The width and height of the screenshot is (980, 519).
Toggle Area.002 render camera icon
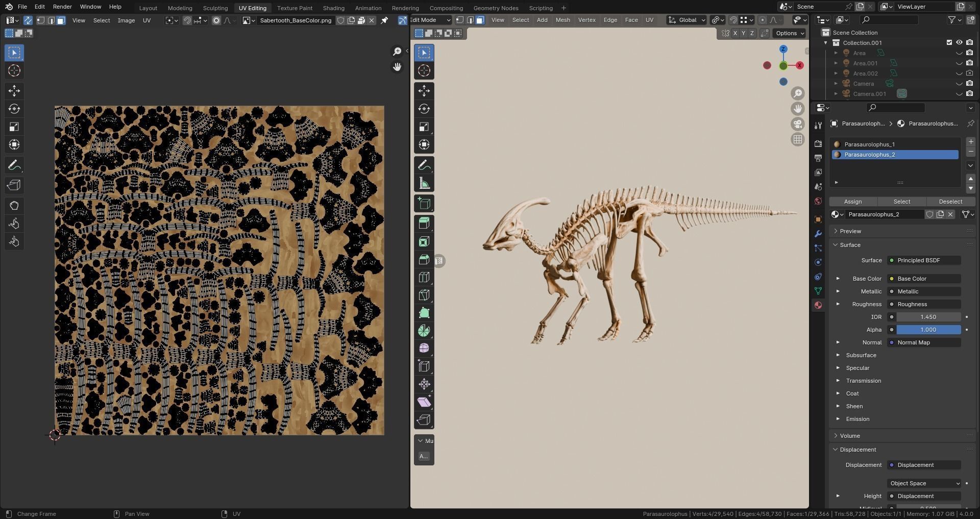click(x=969, y=73)
